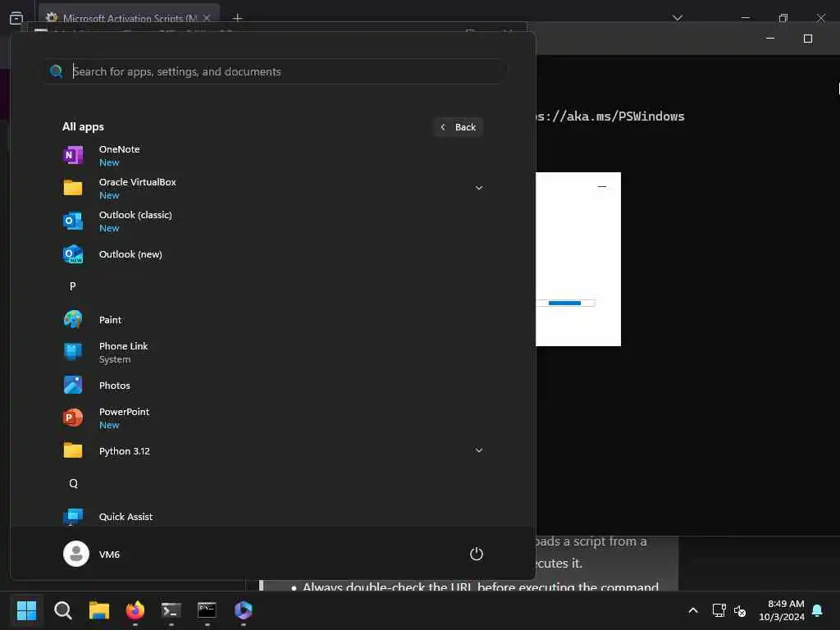The height and width of the screenshot is (630, 840).
Task: Click the Windows Start button on taskbar
Action: 26,610
